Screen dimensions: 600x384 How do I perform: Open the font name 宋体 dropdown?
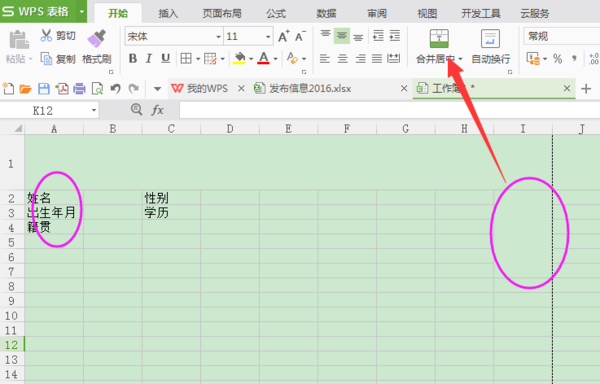218,37
